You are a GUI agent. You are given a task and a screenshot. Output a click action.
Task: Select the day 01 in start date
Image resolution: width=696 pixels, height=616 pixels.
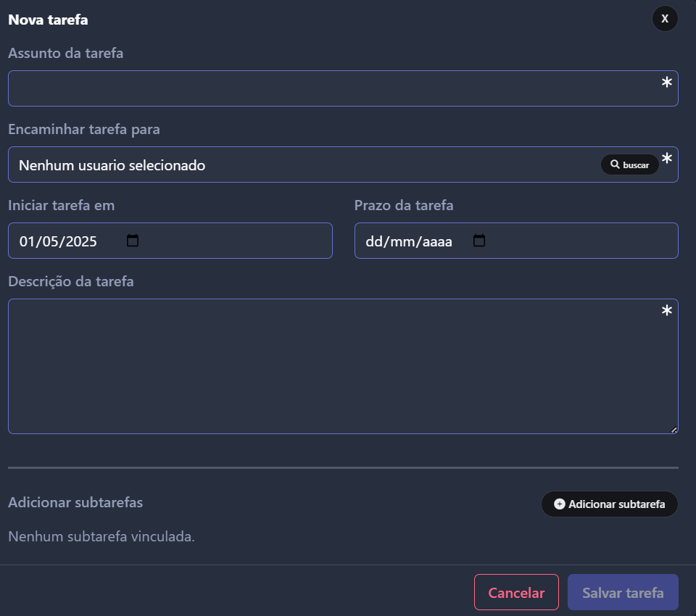26,241
